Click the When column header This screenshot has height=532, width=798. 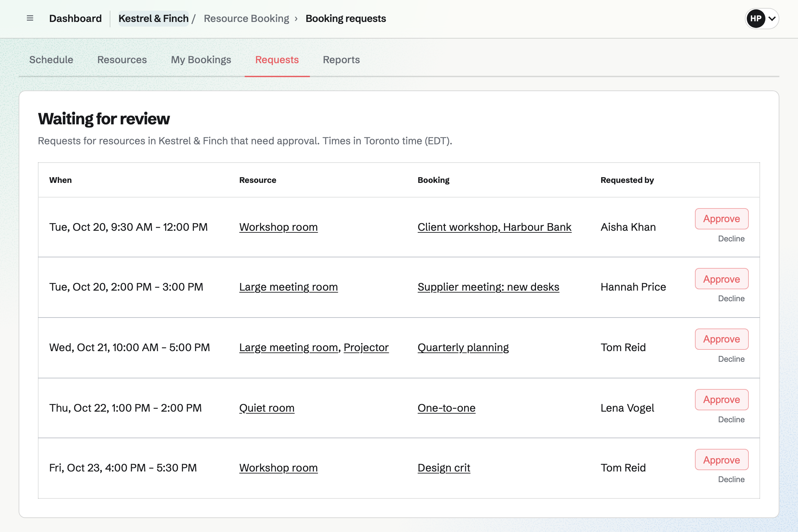pyautogui.click(x=61, y=180)
